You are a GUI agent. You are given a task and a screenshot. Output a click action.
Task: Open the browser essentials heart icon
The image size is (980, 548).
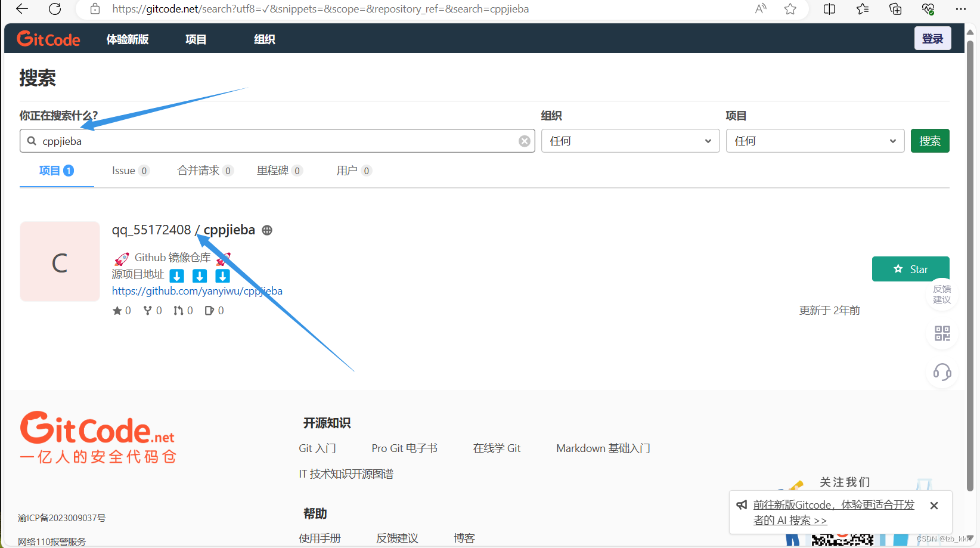928,9
